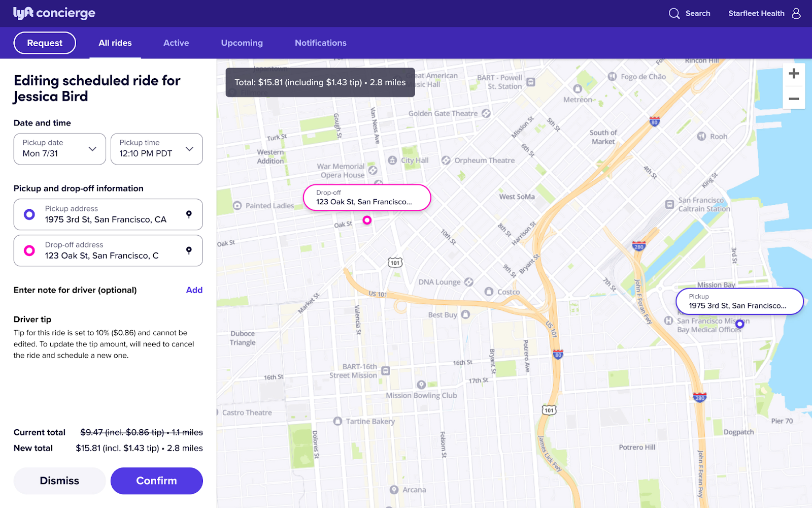The width and height of the screenshot is (812, 508).
Task: Dismiss the ride edit
Action: (x=60, y=481)
